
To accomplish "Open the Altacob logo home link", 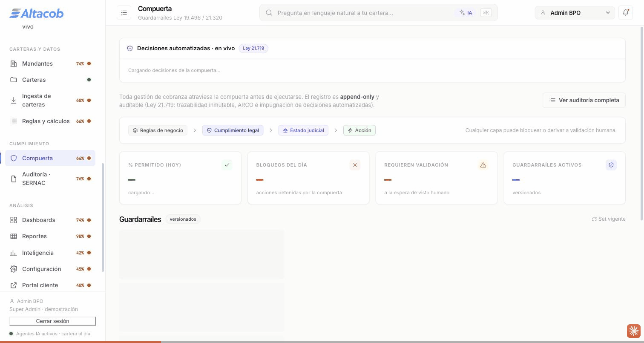I will point(37,13).
